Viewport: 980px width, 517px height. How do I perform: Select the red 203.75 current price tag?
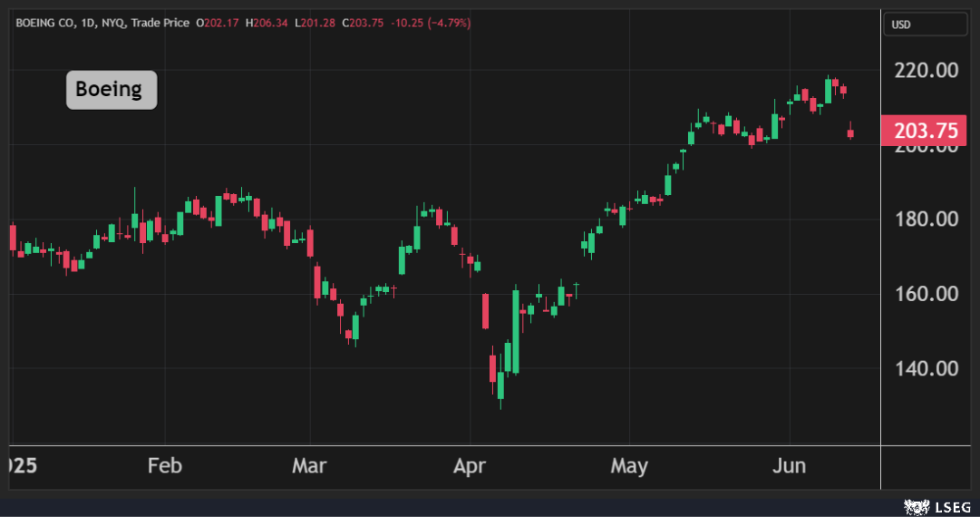click(925, 131)
